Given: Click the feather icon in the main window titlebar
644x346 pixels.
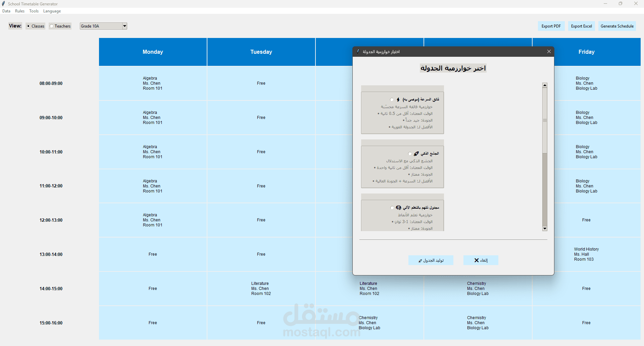Looking at the screenshot, I should coord(3,4).
